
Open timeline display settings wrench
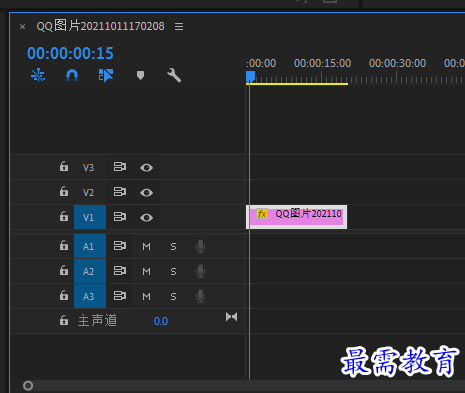click(174, 75)
